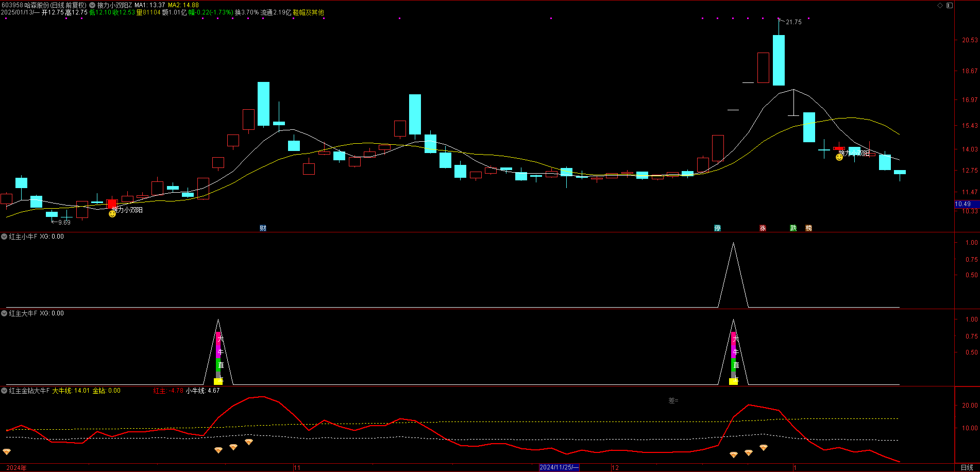This screenshot has width=980, height=472.
Task: Click the gold diamond before the November label
Action: (x=249, y=442)
